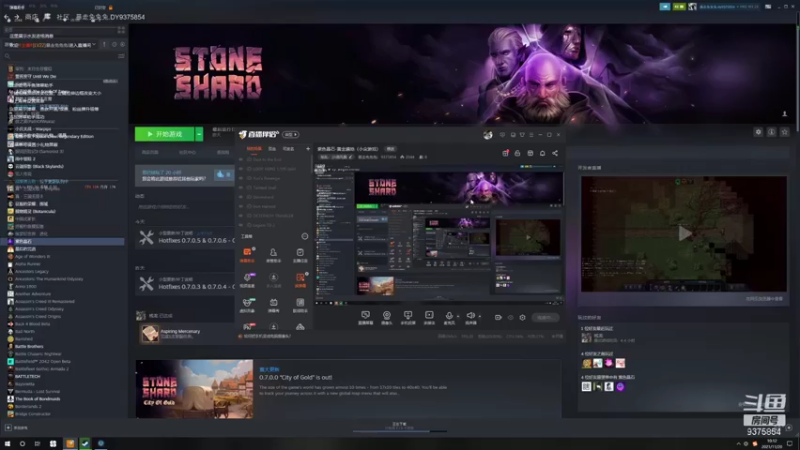Expand the Steam account name dropdown
This screenshot has height=450, width=800.
coord(730,7)
